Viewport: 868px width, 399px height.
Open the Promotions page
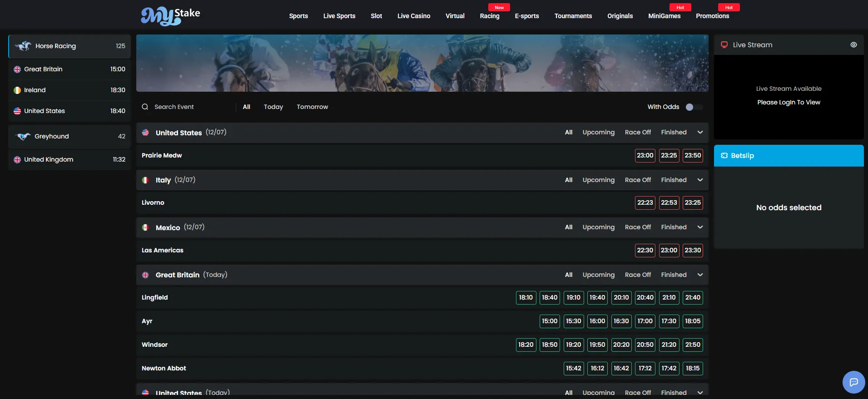(x=712, y=16)
